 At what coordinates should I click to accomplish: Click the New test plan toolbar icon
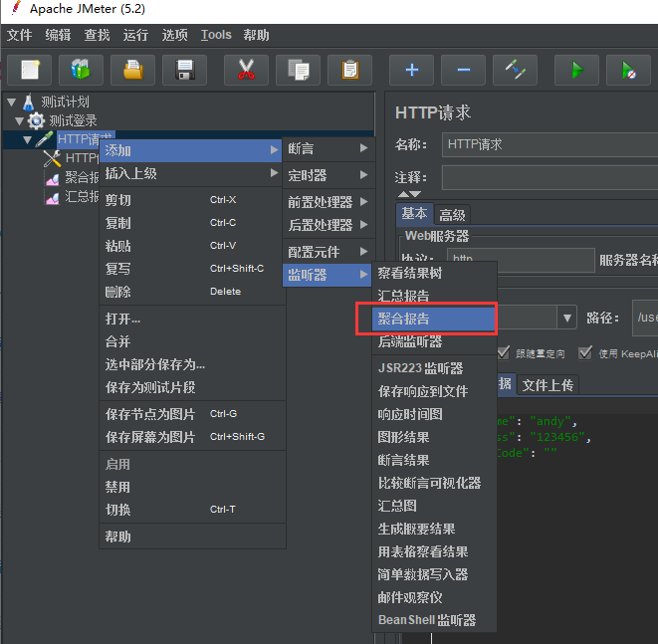coord(29,71)
